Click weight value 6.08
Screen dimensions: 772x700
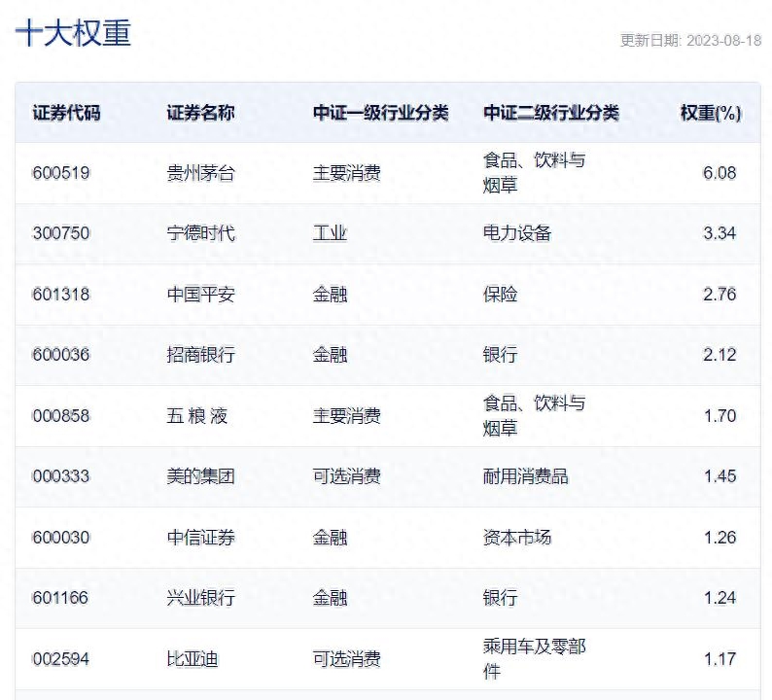719,173
